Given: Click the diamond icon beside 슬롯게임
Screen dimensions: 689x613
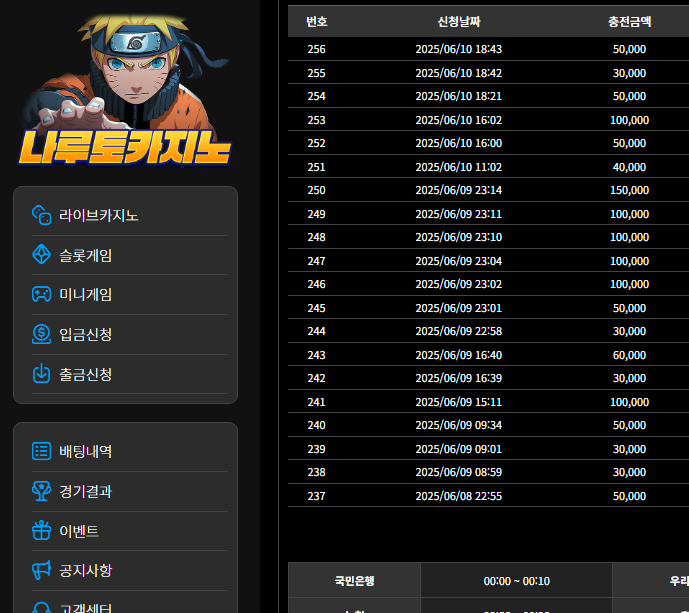Looking at the screenshot, I should [x=41, y=254].
